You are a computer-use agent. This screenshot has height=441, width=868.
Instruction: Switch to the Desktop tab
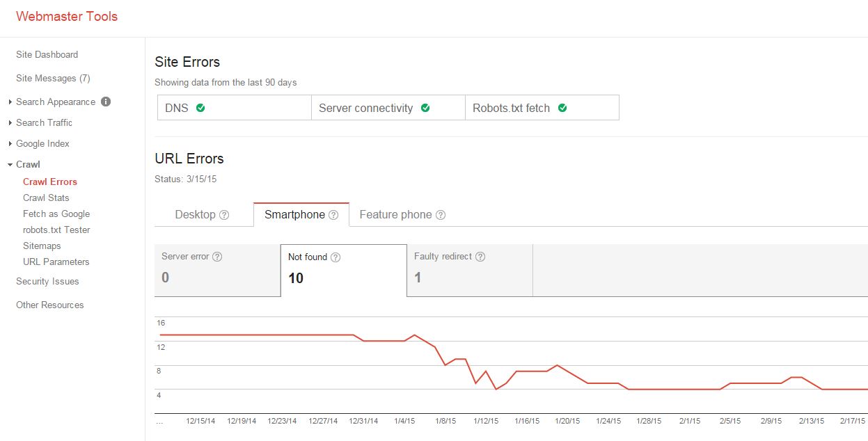(x=196, y=214)
